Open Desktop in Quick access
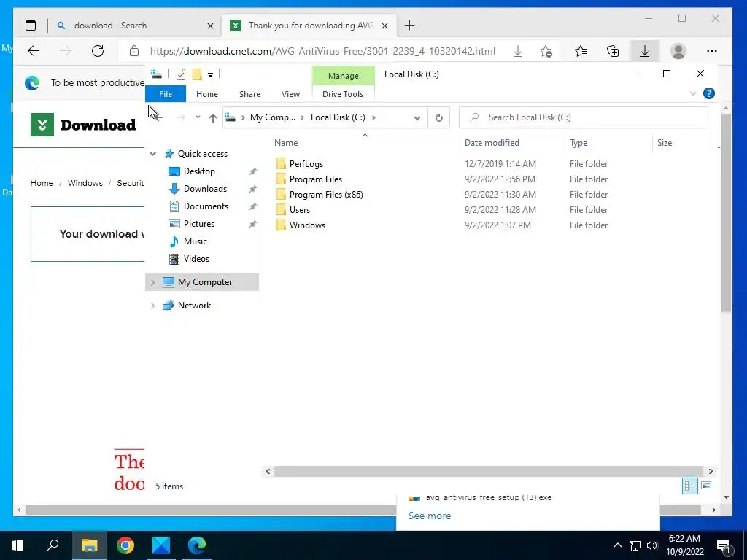The image size is (747, 560). [199, 171]
